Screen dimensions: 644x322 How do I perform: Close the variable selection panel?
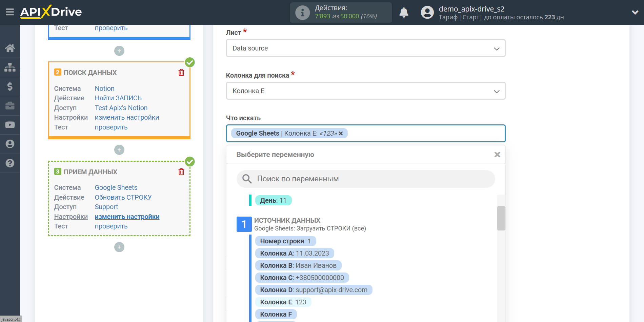pyautogui.click(x=497, y=155)
